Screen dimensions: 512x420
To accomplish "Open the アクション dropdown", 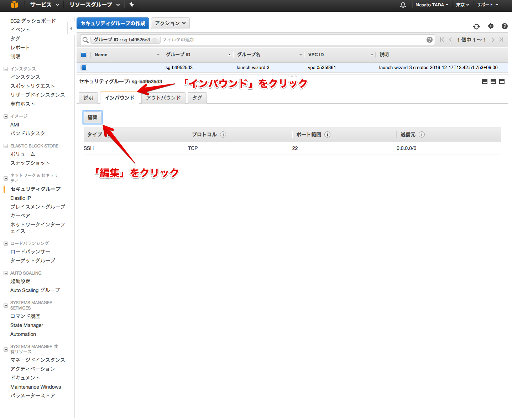I will [x=170, y=23].
